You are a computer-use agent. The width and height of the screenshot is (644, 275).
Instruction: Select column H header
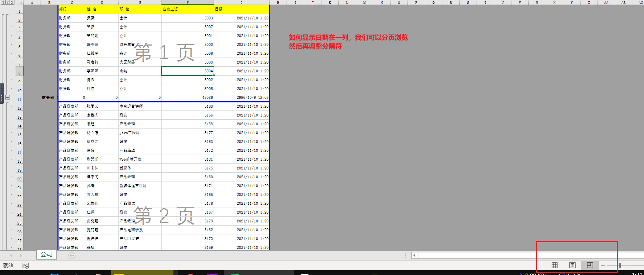(278, 2)
